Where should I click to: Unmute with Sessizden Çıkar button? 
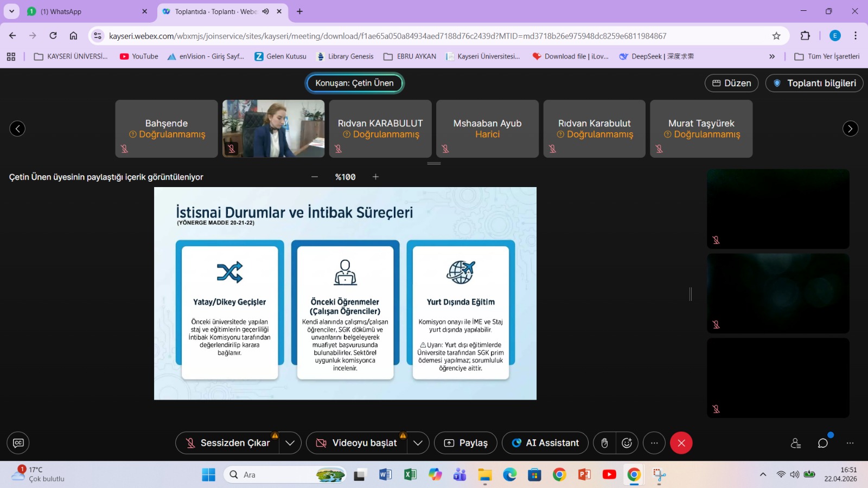pyautogui.click(x=228, y=443)
